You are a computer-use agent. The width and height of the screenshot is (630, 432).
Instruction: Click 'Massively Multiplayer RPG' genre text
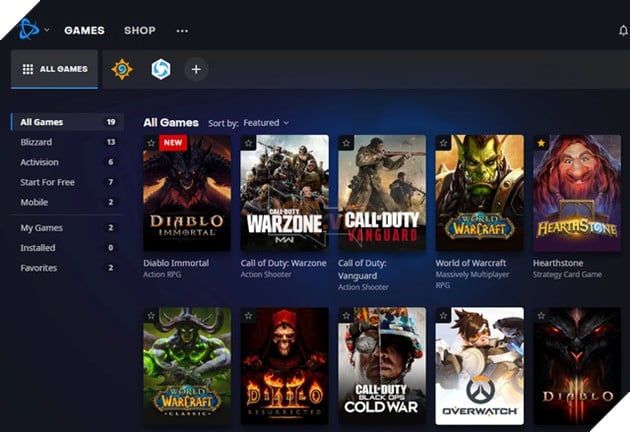coord(472,280)
